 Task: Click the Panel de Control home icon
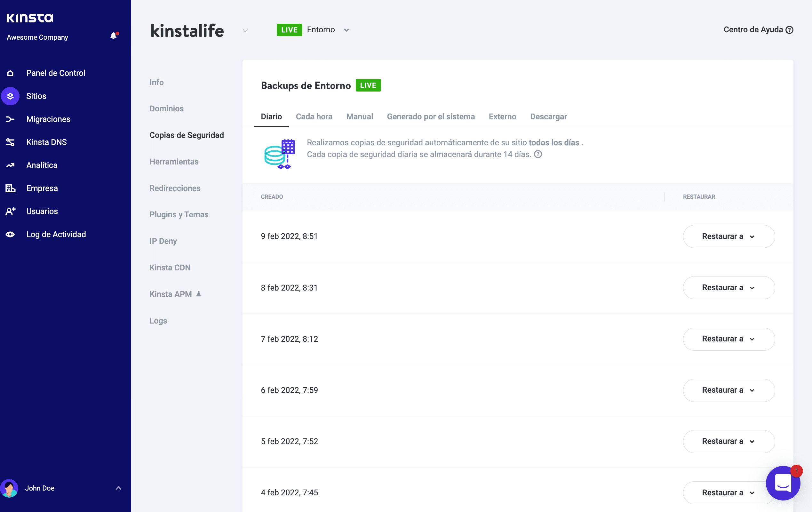point(11,73)
